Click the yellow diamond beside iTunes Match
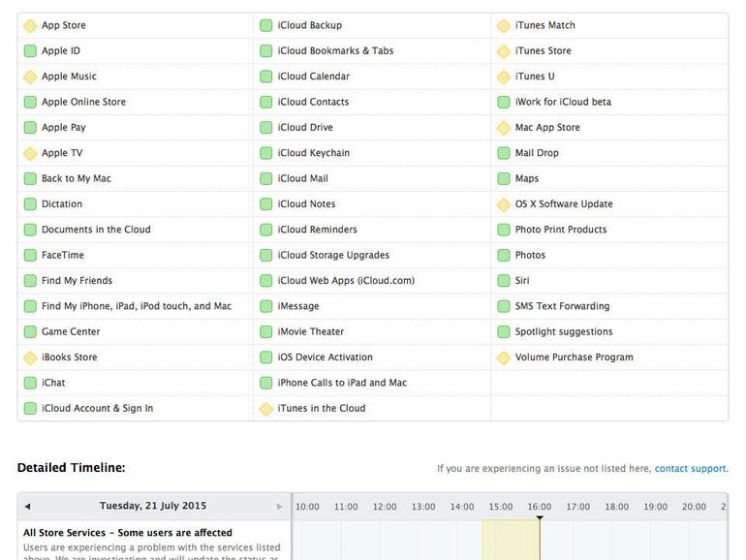This screenshot has height=560, width=746. [504, 26]
